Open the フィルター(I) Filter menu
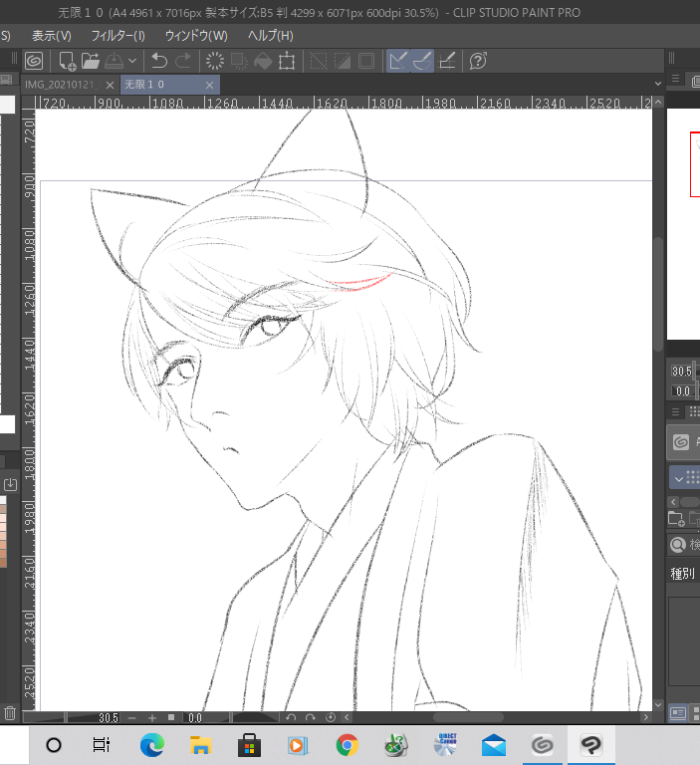Image resolution: width=700 pixels, height=765 pixels. click(118, 36)
